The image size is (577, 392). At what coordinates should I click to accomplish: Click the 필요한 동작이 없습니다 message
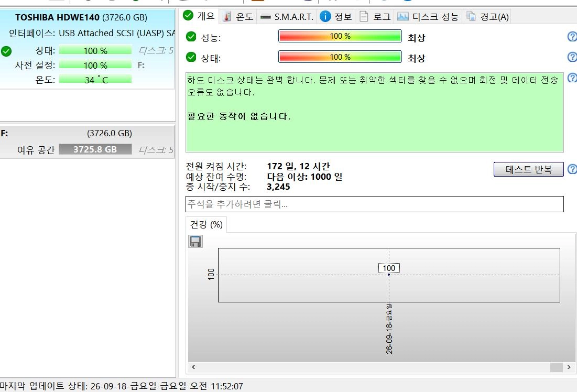pyautogui.click(x=239, y=116)
